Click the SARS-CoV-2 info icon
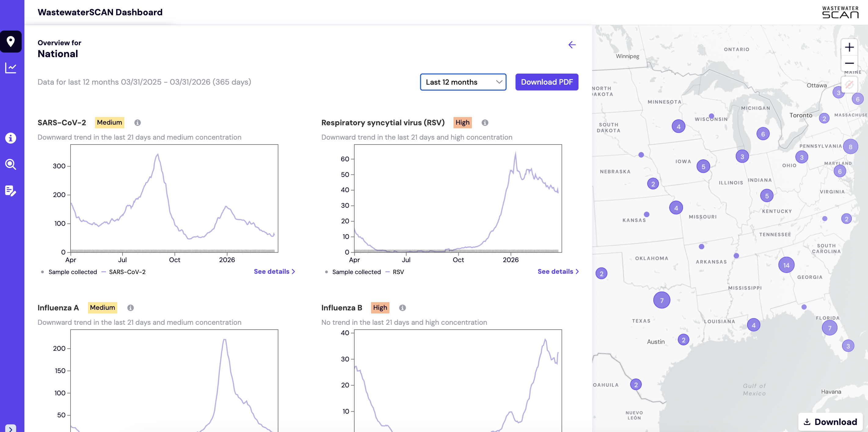 click(137, 123)
